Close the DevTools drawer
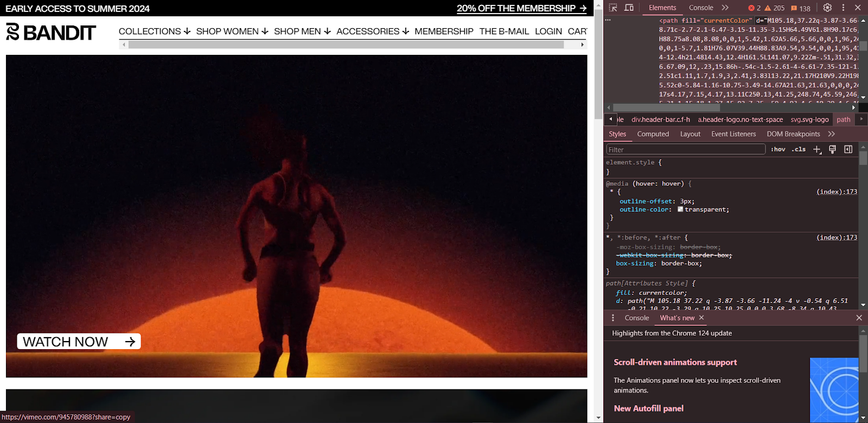 click(x=859, y=318)
